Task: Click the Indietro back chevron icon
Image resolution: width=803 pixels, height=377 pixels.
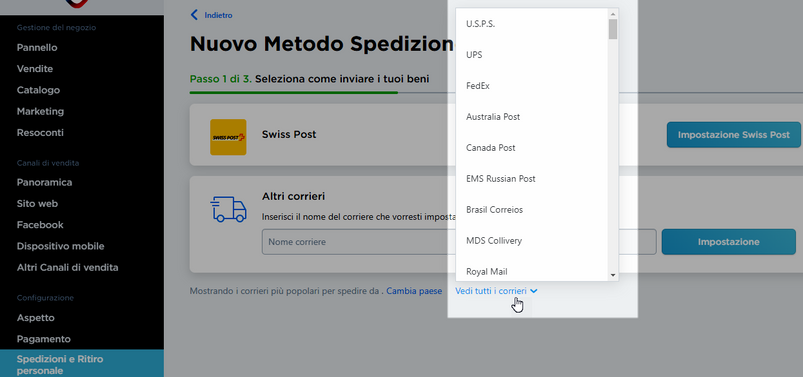Action: point(194,15)
